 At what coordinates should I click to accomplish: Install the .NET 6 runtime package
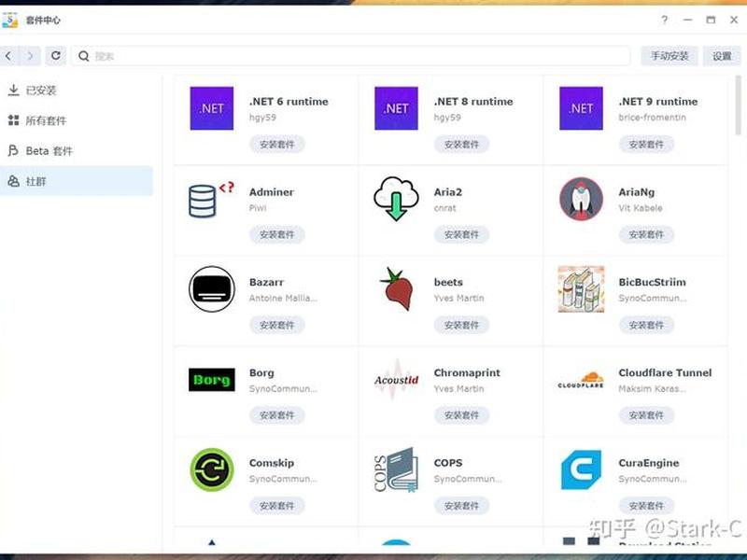(276, 145)
